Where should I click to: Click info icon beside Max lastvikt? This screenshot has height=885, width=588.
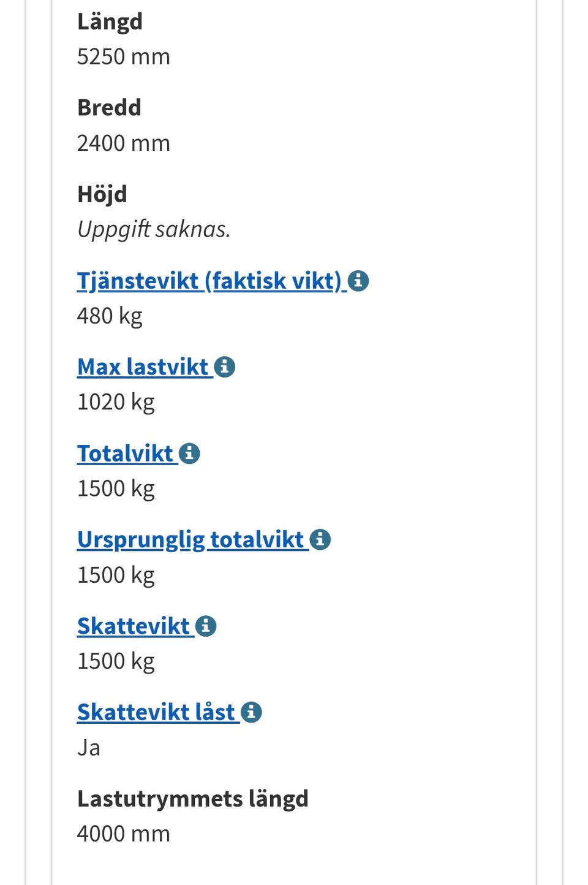click(x=225, y=367)
